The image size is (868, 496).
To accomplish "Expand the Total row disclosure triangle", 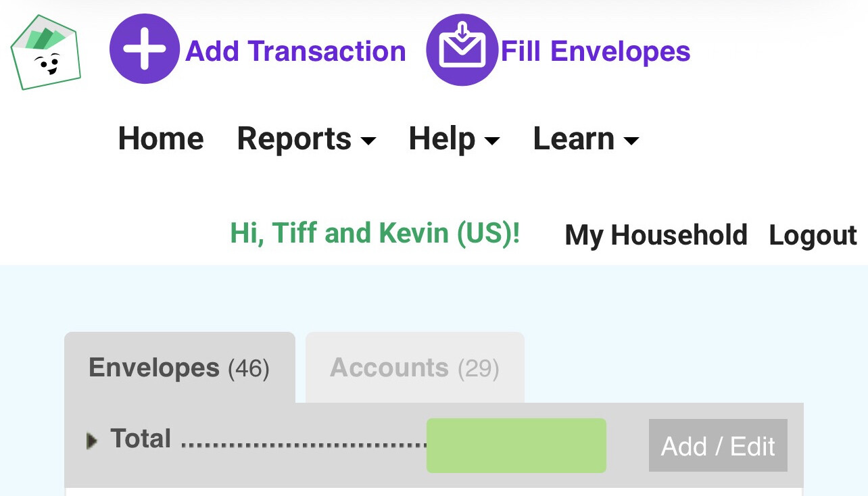I will [x=93, y=441].
